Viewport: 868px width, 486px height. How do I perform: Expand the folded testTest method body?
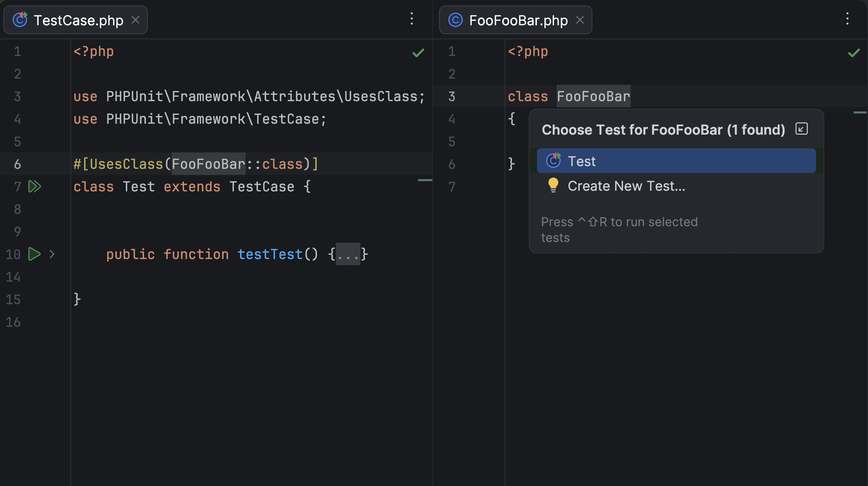(348, 254)
